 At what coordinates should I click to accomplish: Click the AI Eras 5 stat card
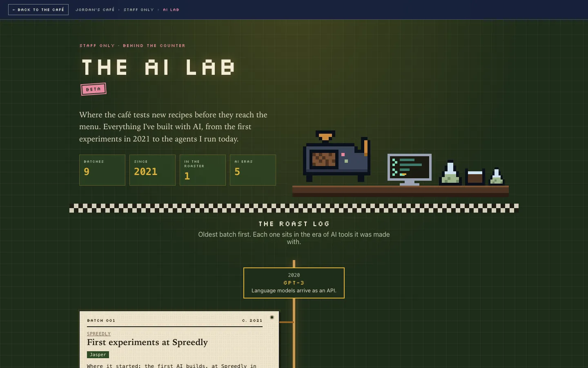[x=253, y=170]
